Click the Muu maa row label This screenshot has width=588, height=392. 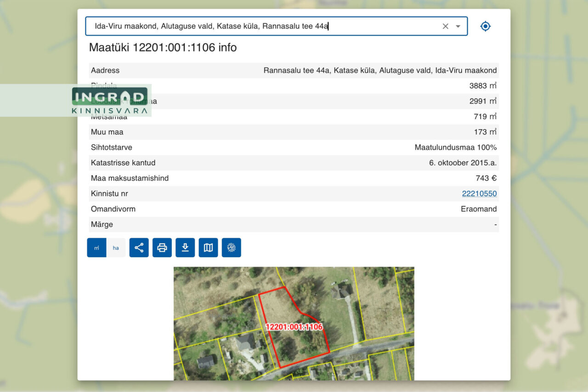[107, 132]
